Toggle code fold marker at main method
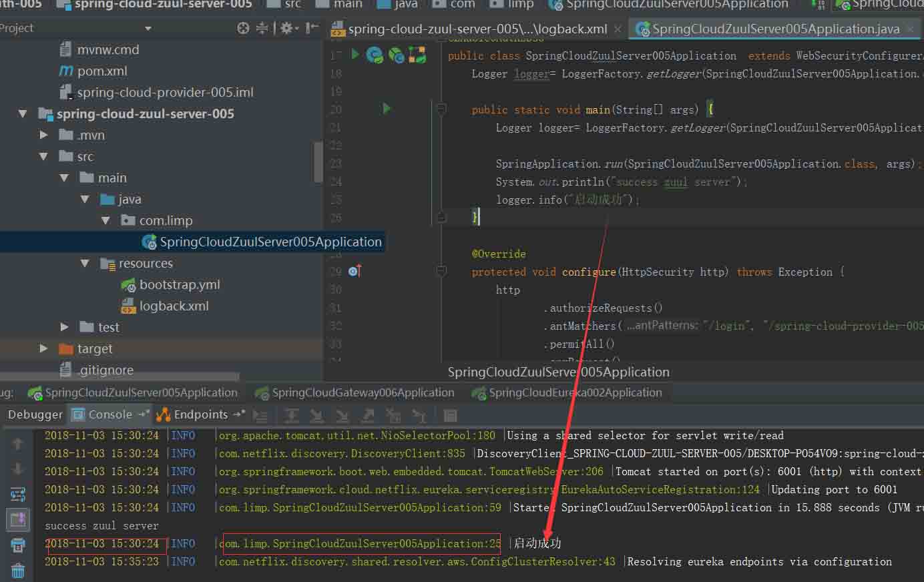924x582 pixels. 441,109
